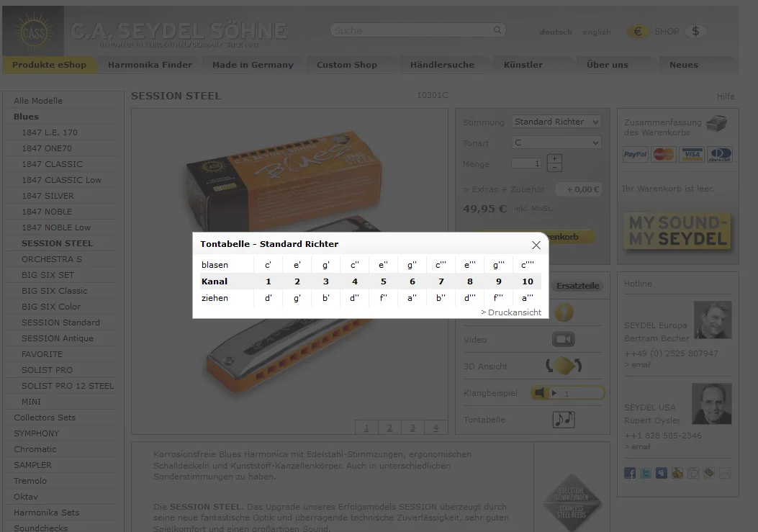Expand Extras + Zubehör options
Viewport: 758px width, 532px height.
tap(504, 189)
